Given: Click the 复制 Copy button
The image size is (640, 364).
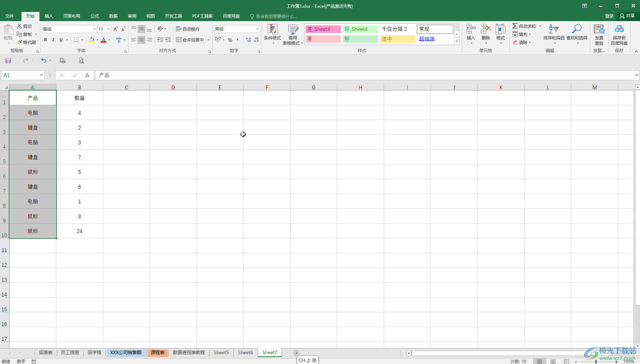Looking at the screenshot, I should [24, 34].
